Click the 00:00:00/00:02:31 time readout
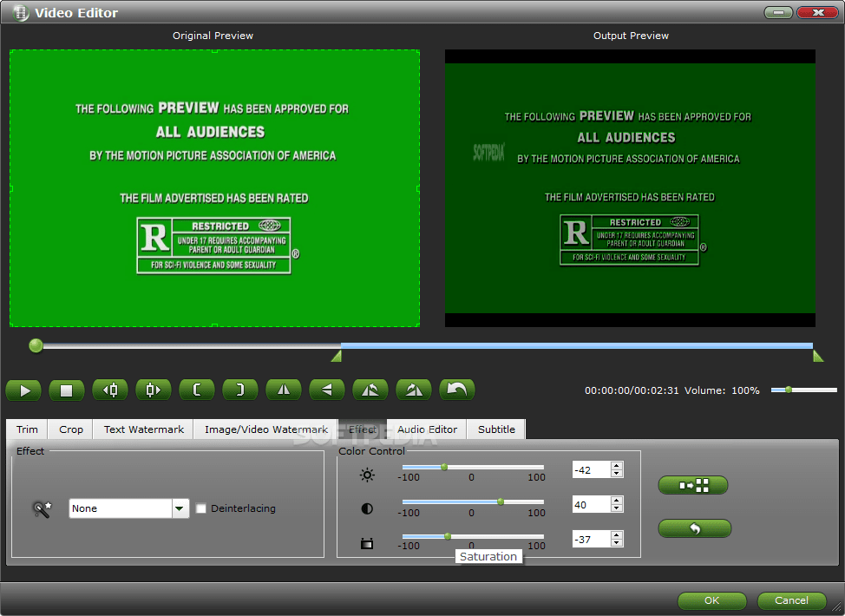This screenshot has height=616, width=845. pyautogui.click(x=632, y=390)
